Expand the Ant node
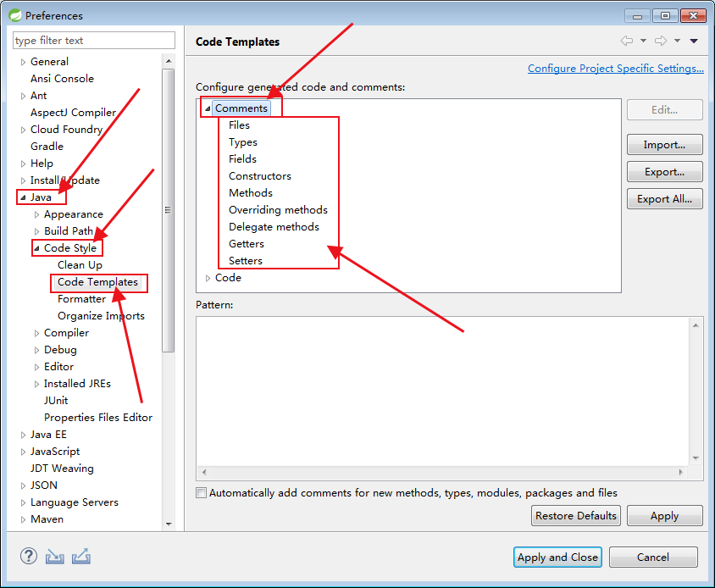This screenshot has height=588, width=715. tap(23, 96)
